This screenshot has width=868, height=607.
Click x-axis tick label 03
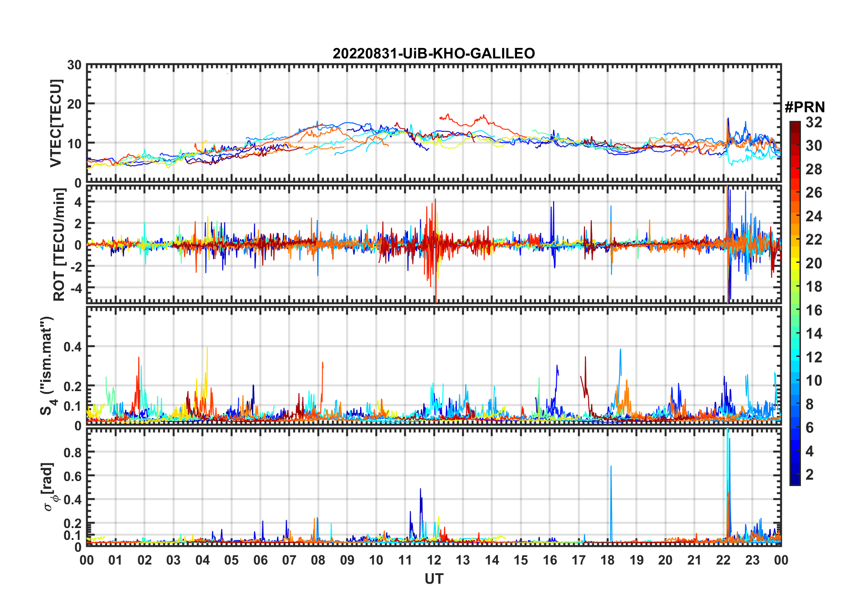[173, 560]
